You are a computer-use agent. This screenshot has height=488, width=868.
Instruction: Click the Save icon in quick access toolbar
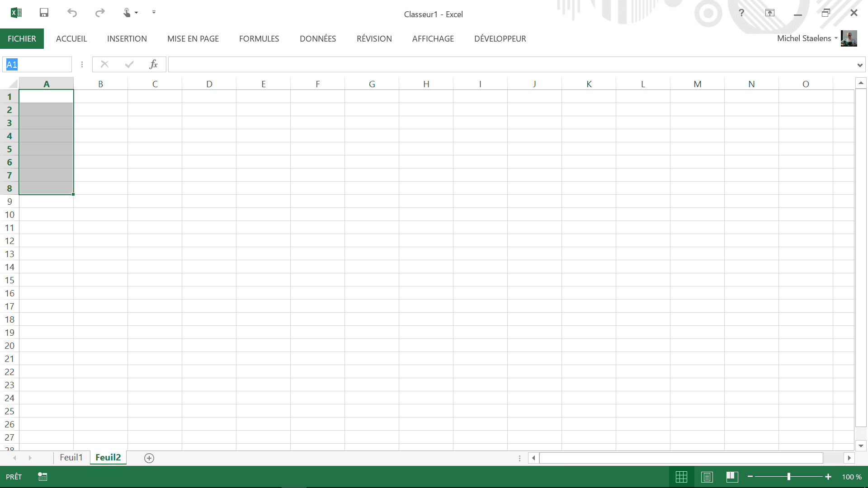pyautogui.click(x=44, y=13)
